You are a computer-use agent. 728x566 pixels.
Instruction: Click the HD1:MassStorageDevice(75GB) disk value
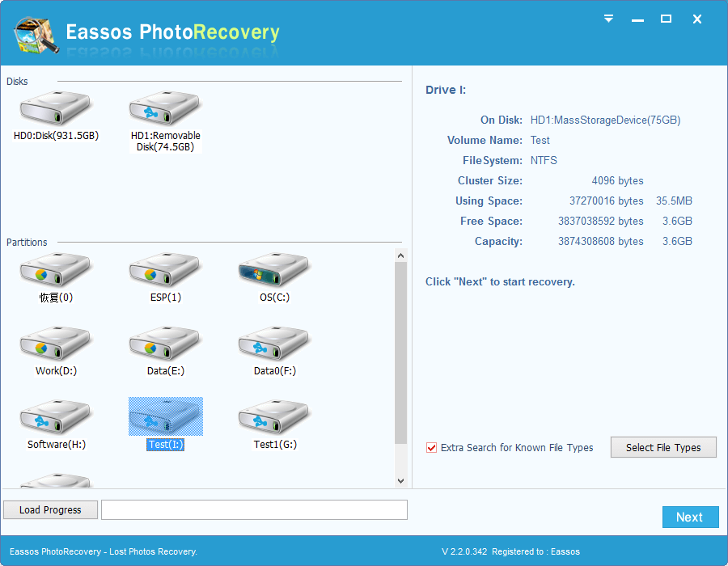coord(605,120)
